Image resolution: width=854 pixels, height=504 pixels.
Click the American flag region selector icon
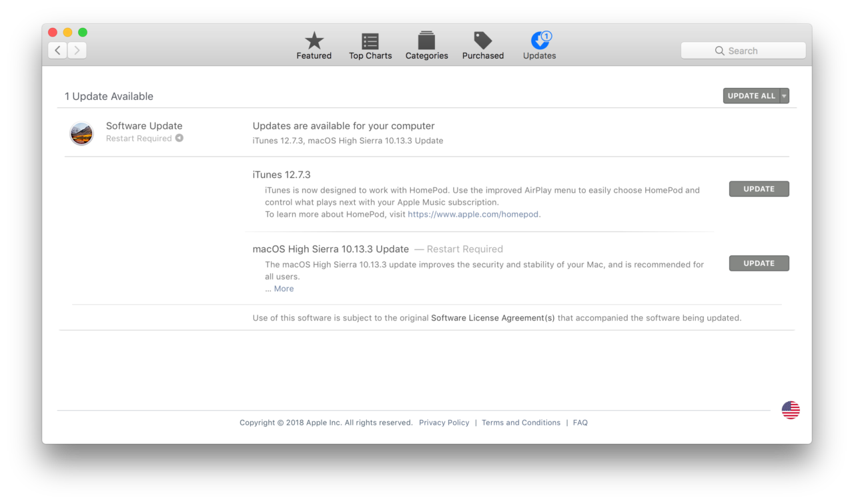[790, 410]
